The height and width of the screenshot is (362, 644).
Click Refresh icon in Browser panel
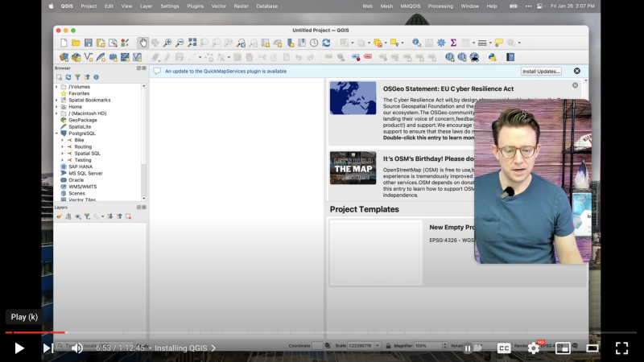point(68,77)
